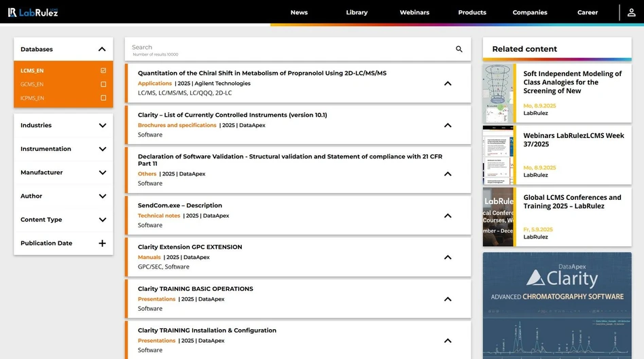Expand the Instrumentation filter

pyautogui.click(x=103, y=149)
